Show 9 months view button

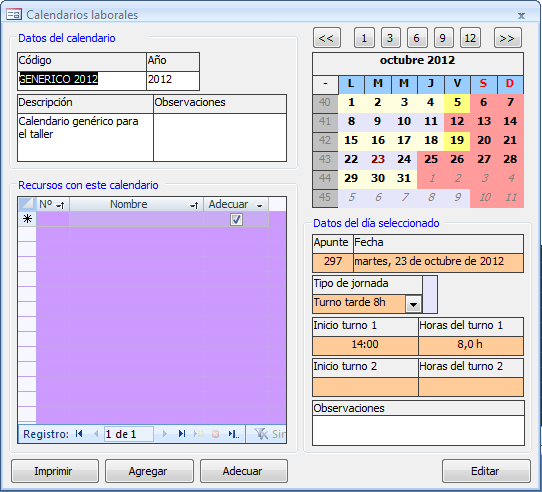tap(444, 38)
